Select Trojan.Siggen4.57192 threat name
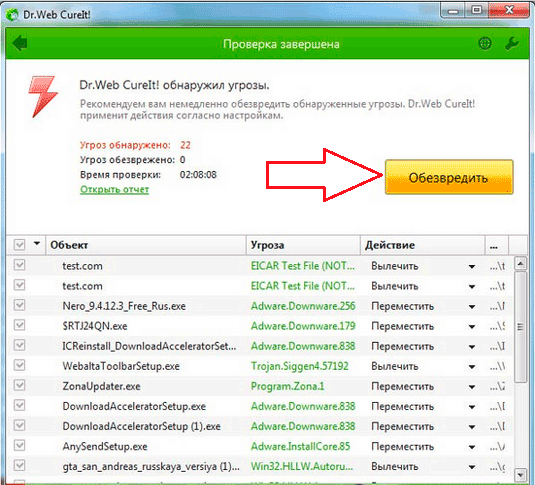The height and width of the screenshot is (485, 535). [x=300, y=366]
